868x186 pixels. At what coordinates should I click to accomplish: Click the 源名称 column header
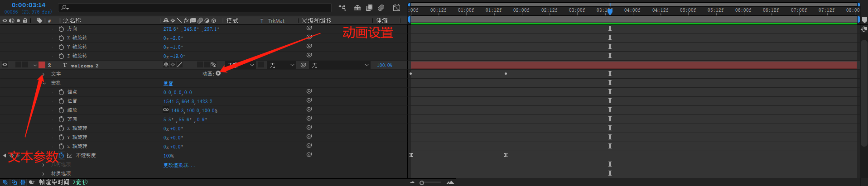[x=72, y=20]
